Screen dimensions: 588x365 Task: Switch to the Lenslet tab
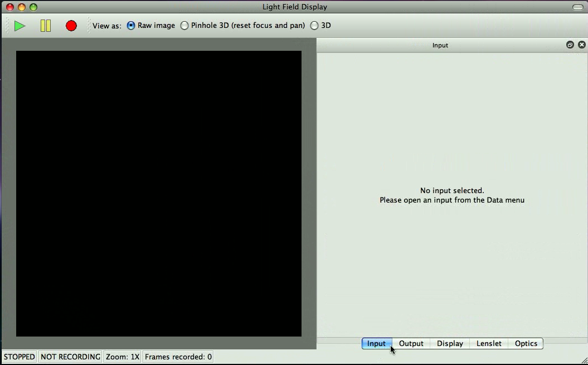[x=489, y=343]
